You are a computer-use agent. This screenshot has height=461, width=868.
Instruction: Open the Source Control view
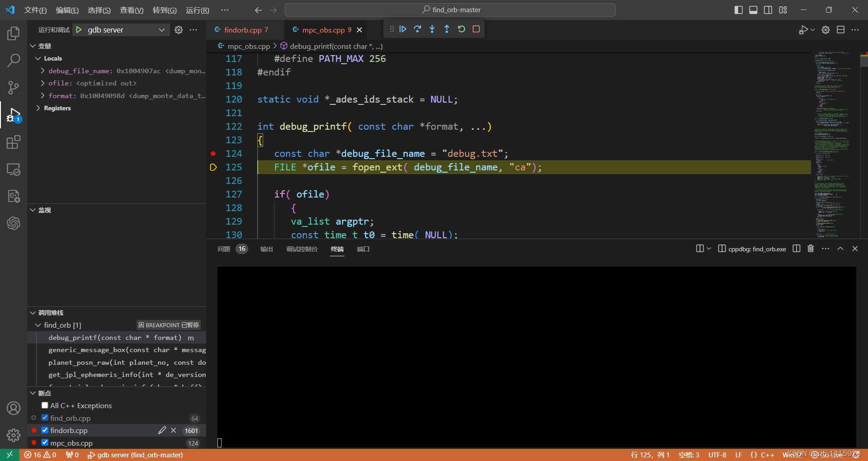(14, 88)
